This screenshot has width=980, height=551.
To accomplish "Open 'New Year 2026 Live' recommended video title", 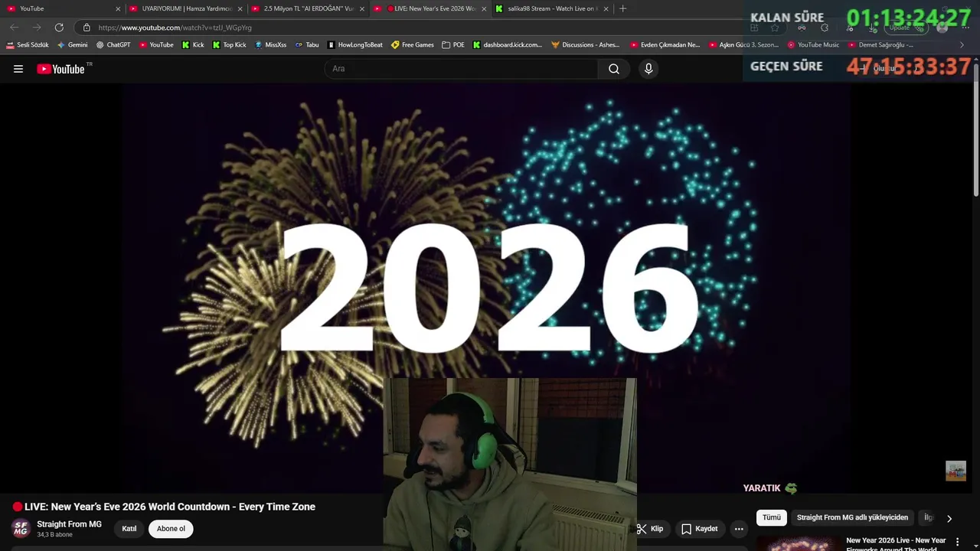I will (896, 544).
